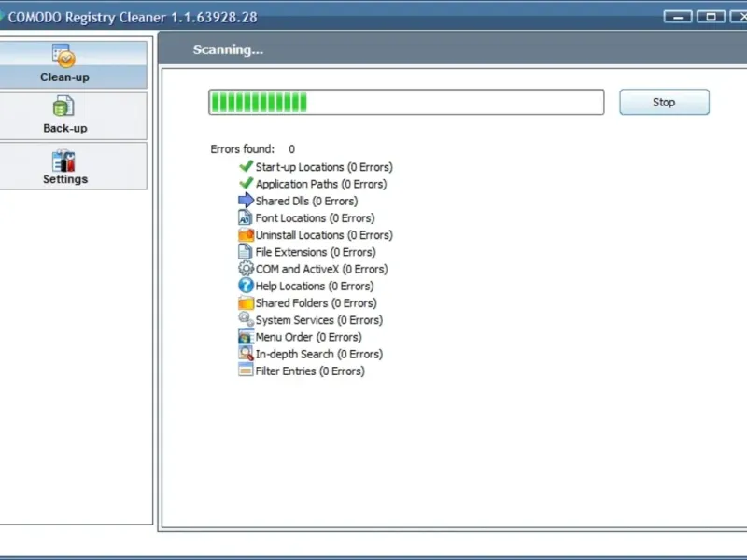Click the blue arrow beside Shared Dlls

click(x=246, y=200)
